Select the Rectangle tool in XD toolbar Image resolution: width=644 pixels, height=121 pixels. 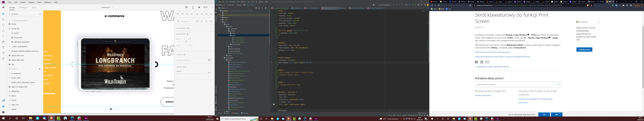coord(3,19)
